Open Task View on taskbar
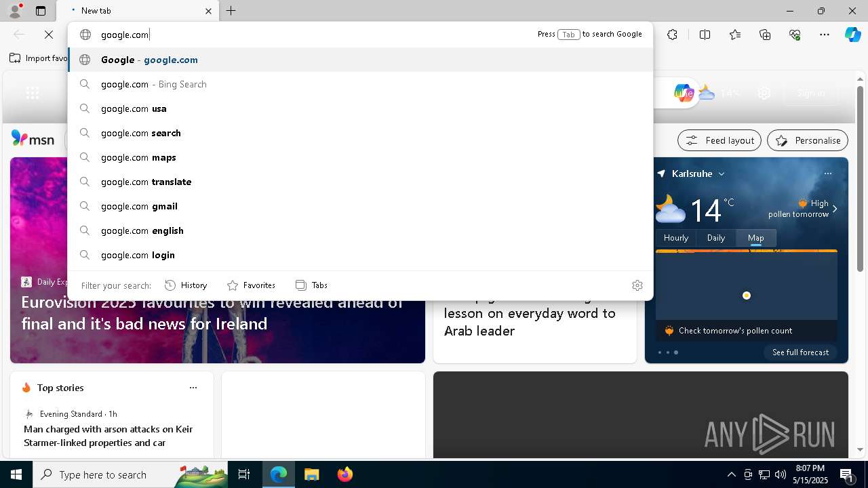868x488 pixels. (x=244, y=474)
